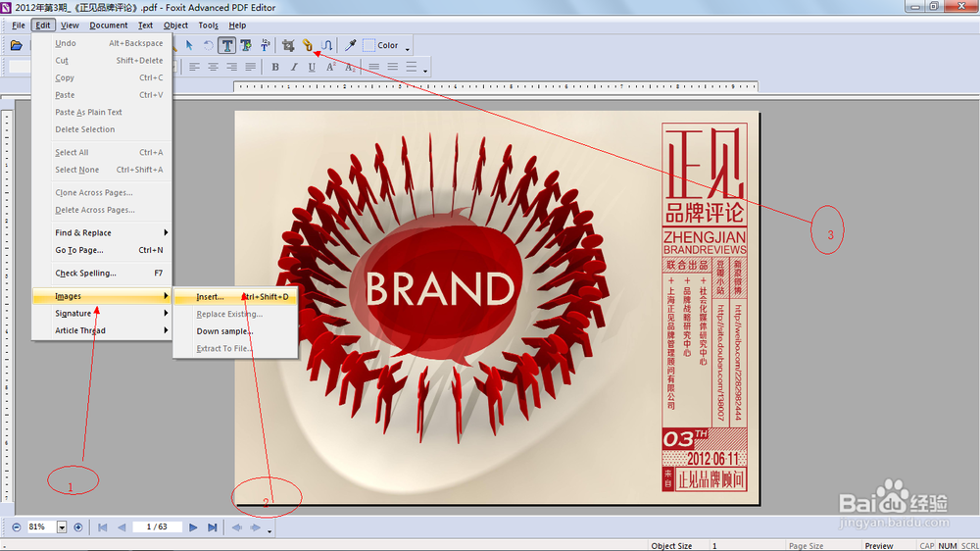The width and height of the screenshot is (980, 551).
Task: Open the Document menu
Action: point(108,25)
